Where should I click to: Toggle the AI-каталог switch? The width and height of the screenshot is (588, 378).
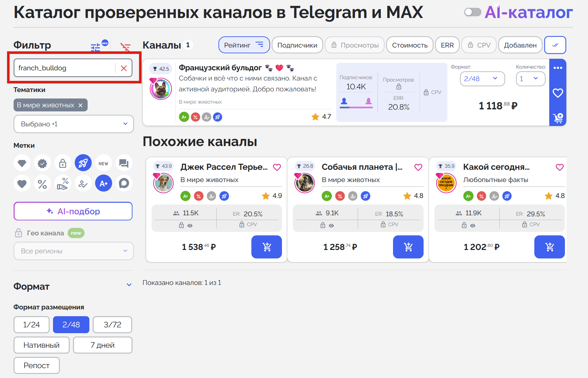[x=473, y=12]
